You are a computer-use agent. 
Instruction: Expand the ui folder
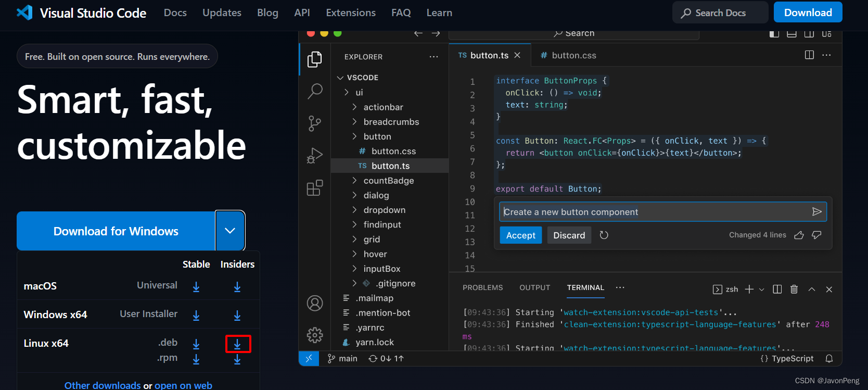pyautogui.click(x=347, y=92)
